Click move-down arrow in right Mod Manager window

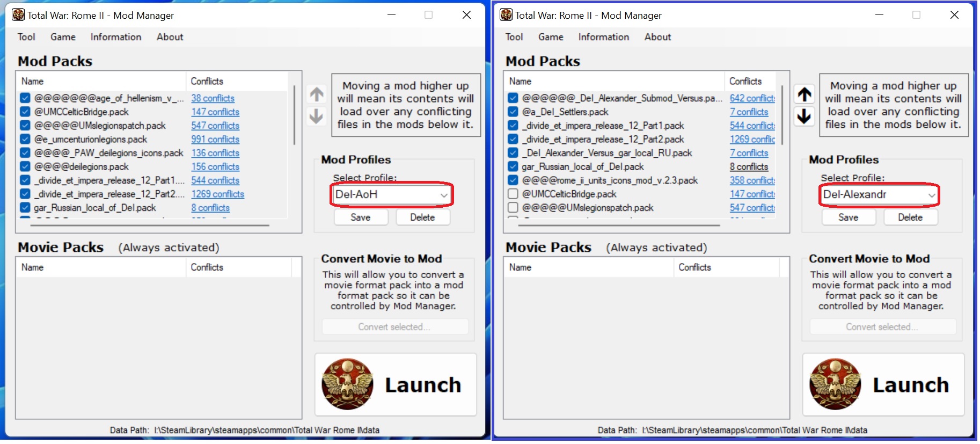click(805, 116)
